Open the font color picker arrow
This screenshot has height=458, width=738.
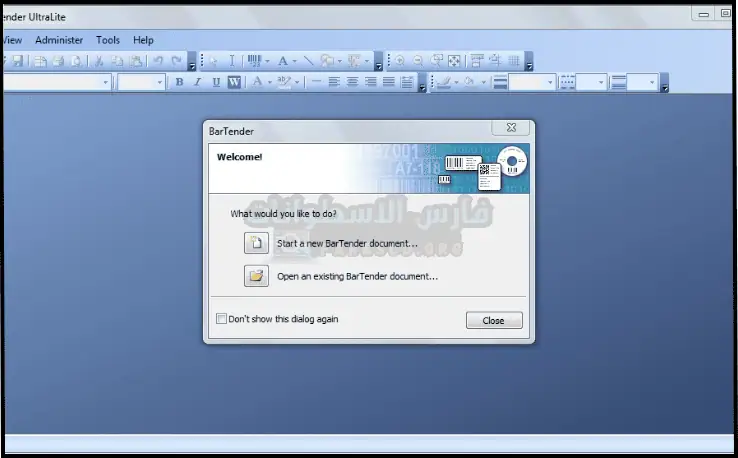click(269, 82)
